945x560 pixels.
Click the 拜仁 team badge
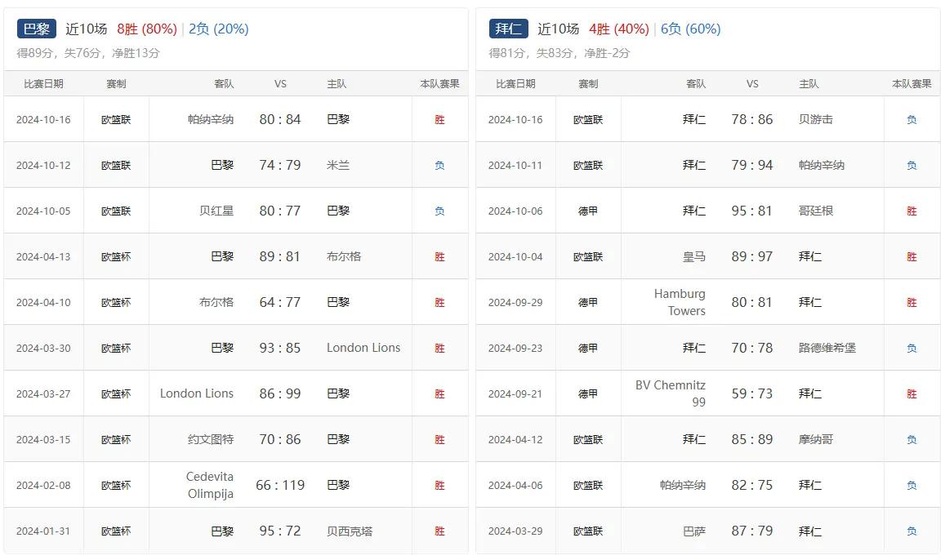pyautogui.click(x=509, y=29)
